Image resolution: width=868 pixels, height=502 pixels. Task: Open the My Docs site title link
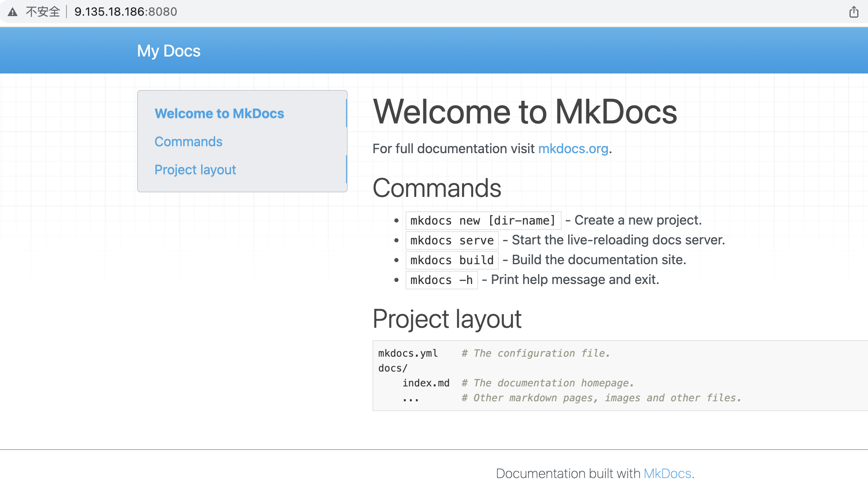(168, 51)
